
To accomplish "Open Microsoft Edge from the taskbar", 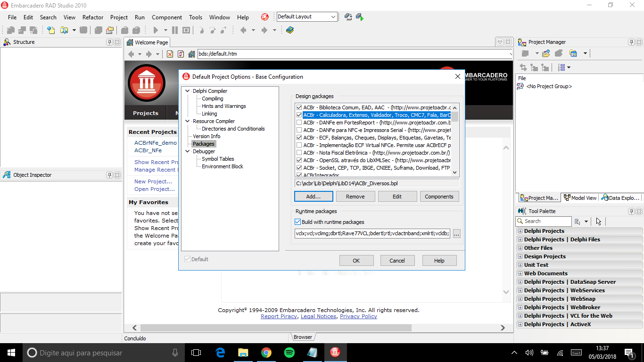I will 220,352.
